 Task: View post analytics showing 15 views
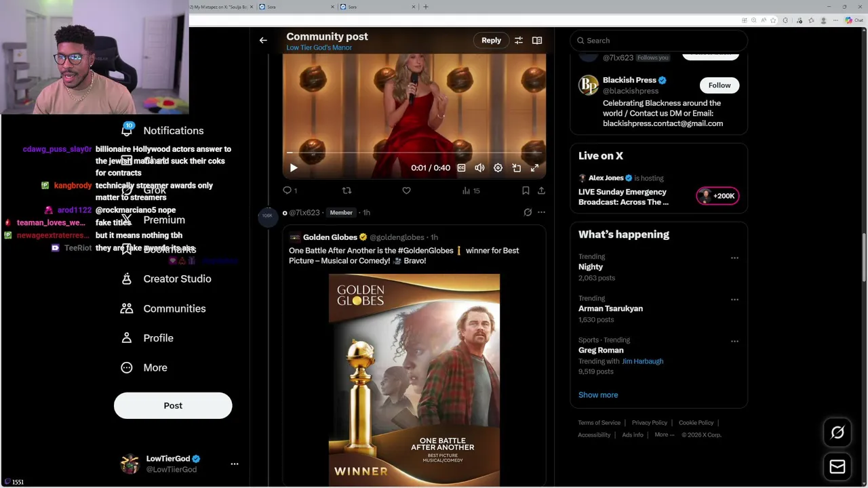point(471,191)
